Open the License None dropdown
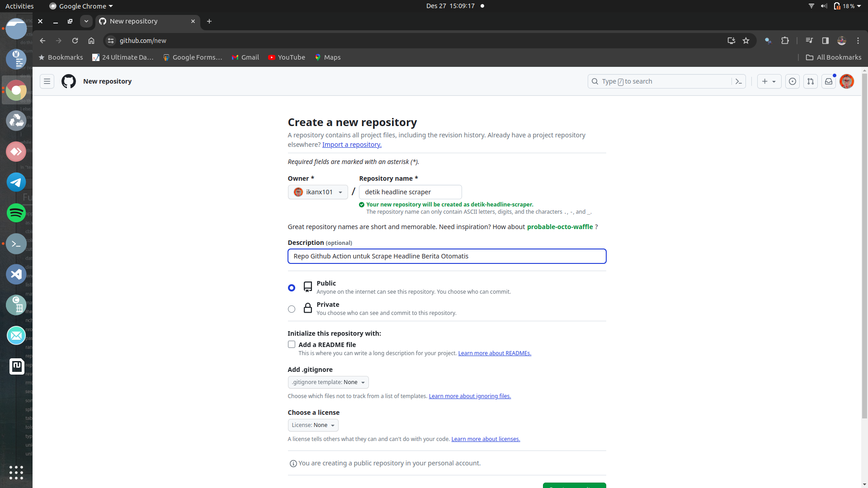Image resolution: width=868 pixels, height=488 pixels. (313, 425)
